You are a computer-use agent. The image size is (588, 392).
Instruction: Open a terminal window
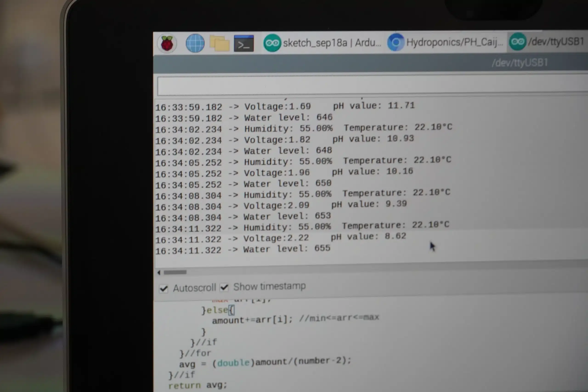244,43
